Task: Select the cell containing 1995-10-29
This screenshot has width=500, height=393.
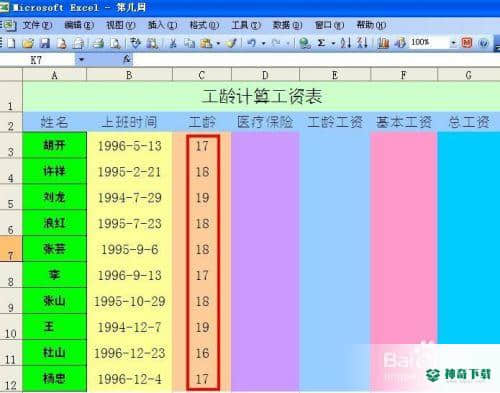Action: pos(130,301)
